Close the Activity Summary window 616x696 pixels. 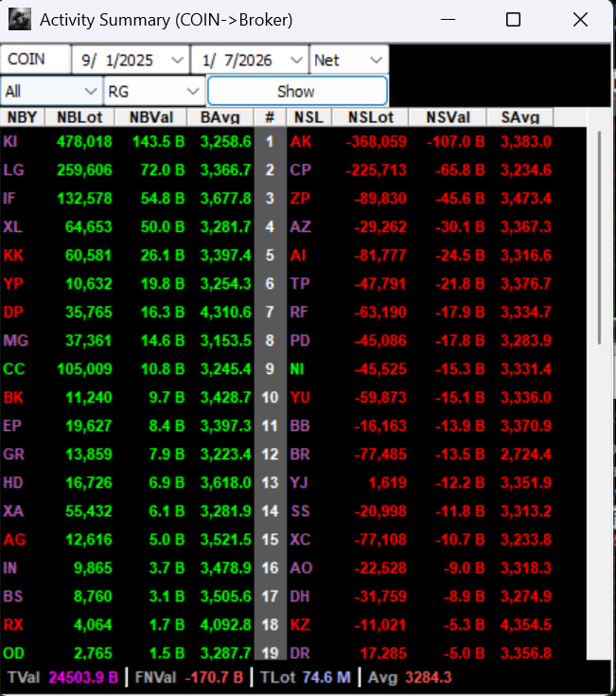580,20
